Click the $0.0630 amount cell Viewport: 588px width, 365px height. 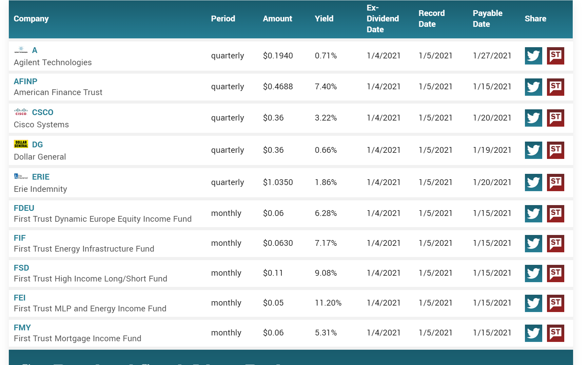click(278, 243)
